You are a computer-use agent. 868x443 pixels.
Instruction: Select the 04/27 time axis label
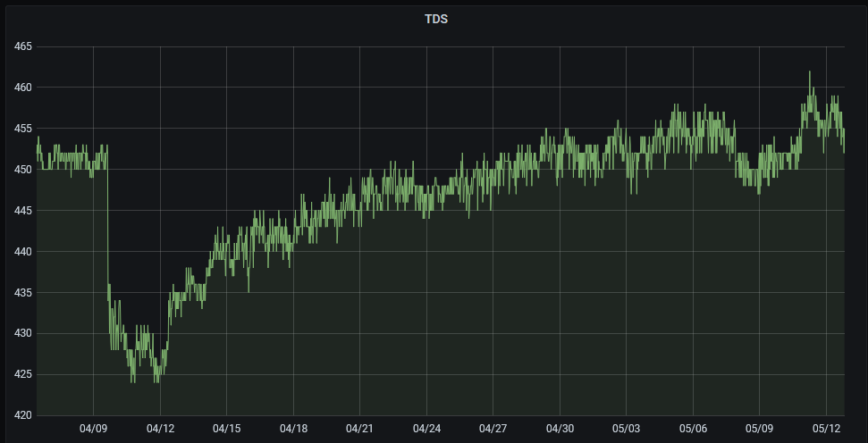pyautogui.click(x=493, y=428)
